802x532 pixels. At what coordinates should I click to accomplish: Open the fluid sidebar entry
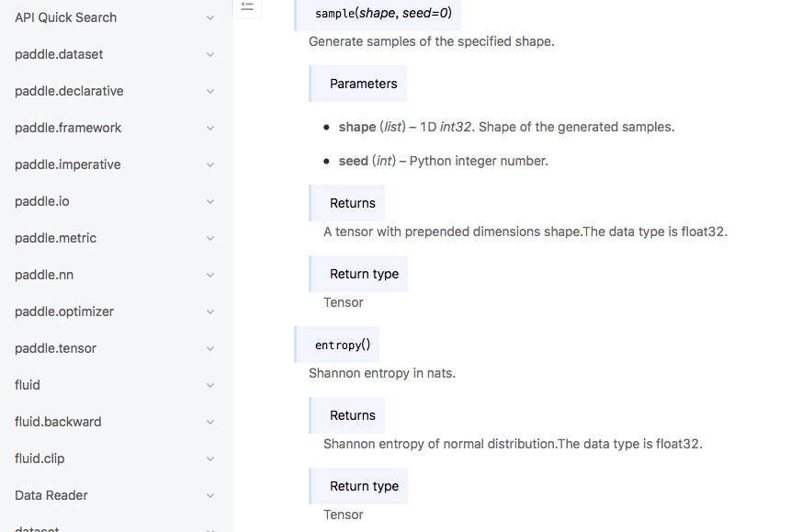pyautogui.click(x=28, y=385)
